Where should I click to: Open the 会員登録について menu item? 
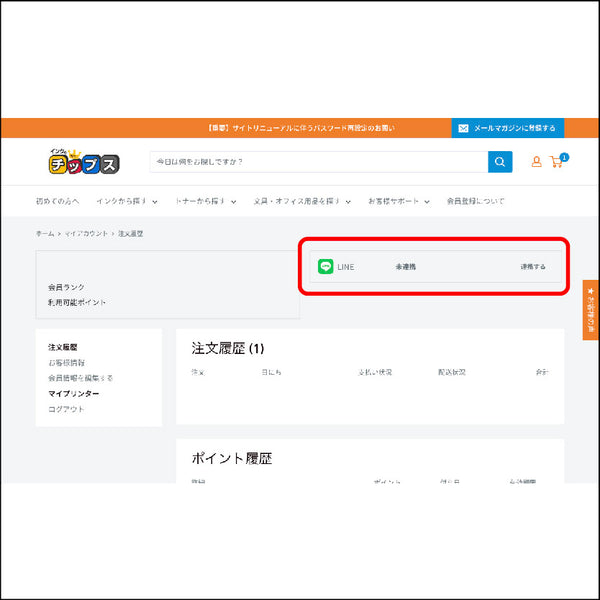(475, 201)
